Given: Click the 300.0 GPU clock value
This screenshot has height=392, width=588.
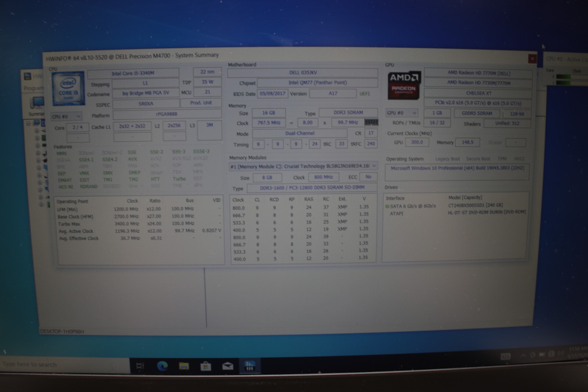Looking at the screenshot, I should pyautogui.click(x=417, y=142).
